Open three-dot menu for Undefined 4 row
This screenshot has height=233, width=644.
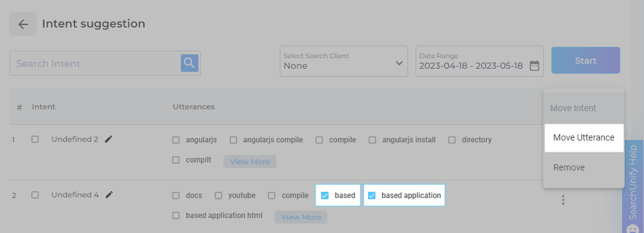(x=563, y=200)
